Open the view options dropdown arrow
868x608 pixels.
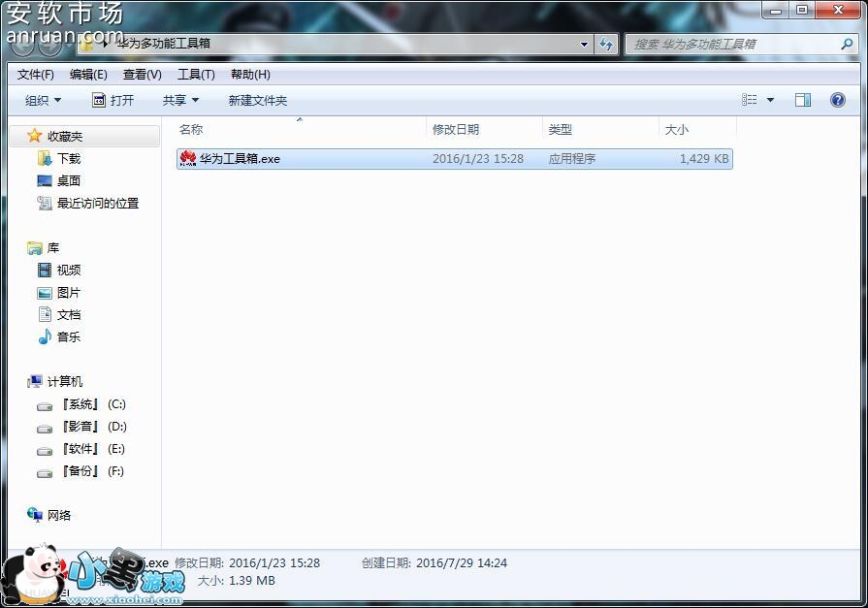(x=770, y=100)
